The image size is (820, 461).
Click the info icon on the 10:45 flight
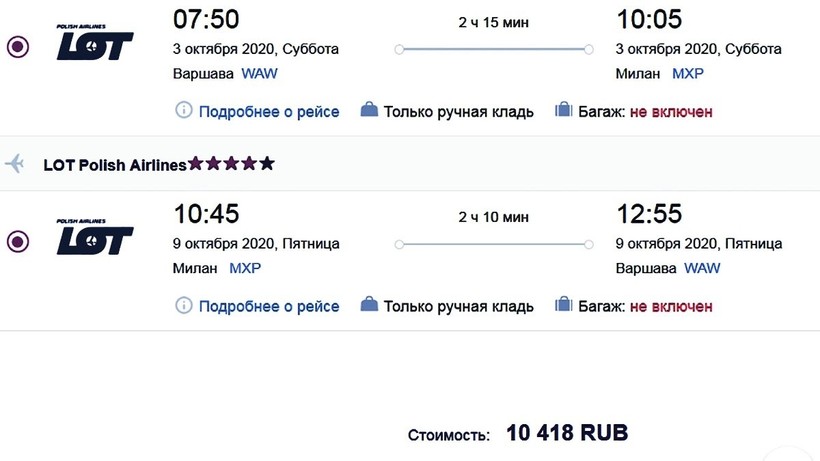point(184,305)
